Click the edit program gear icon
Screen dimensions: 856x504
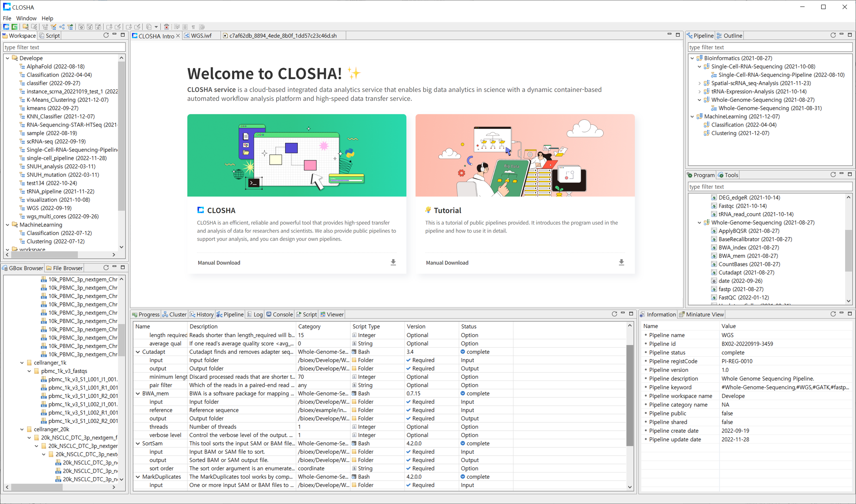pos(90,27)
